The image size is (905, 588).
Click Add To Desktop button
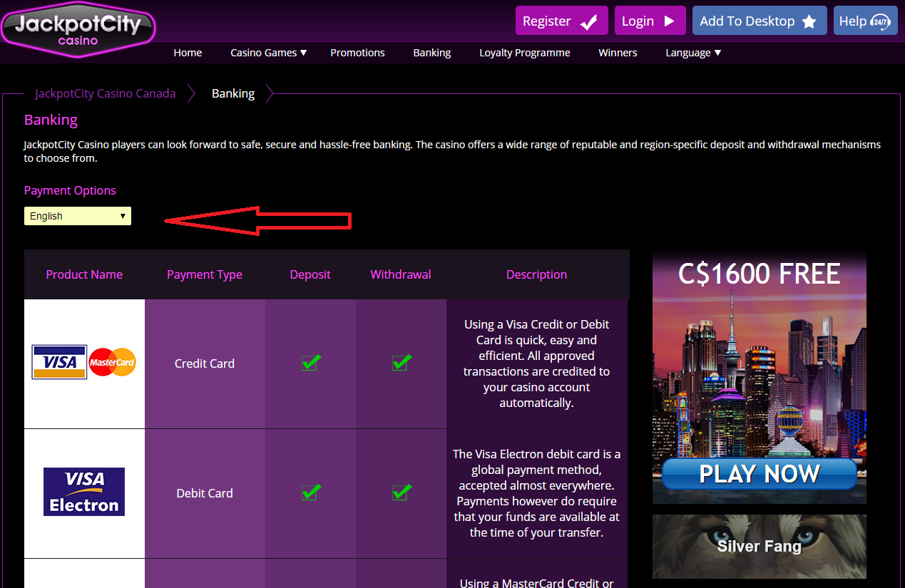(760, 21)
